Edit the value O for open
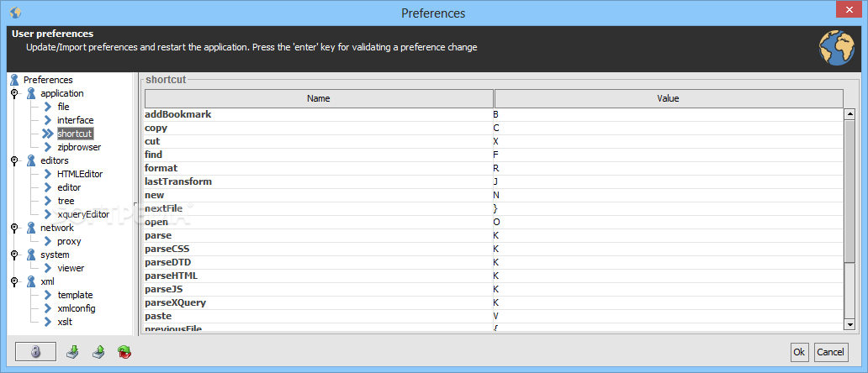 tap(668, 222)
